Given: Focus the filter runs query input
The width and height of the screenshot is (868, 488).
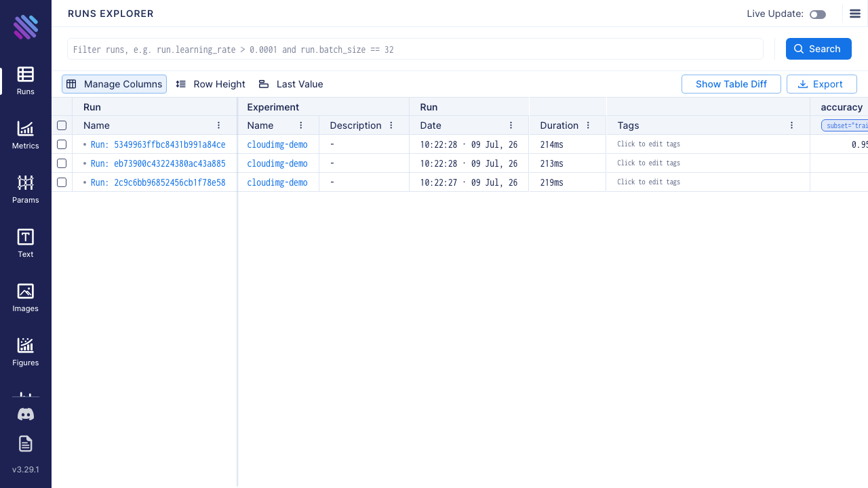Looking at the screenshot, I should (415, 49).
